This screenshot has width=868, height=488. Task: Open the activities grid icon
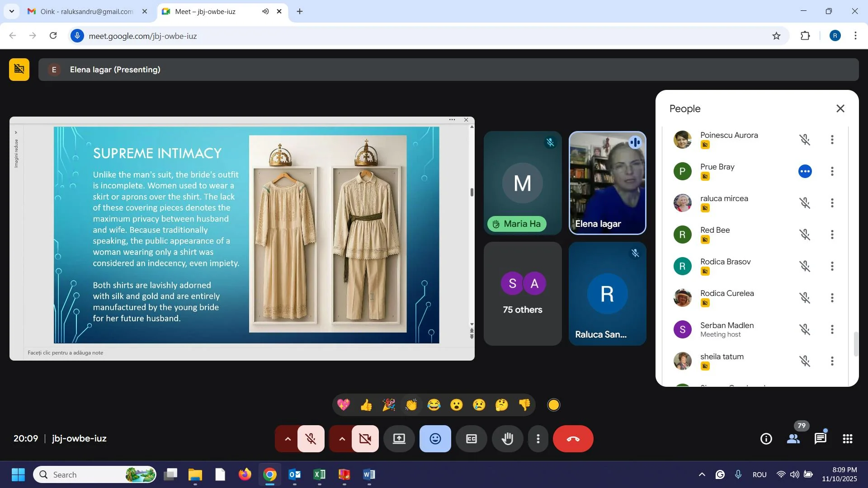[848, 439]
